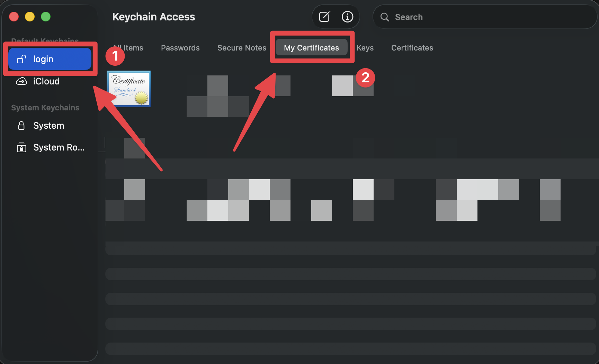This screenshot has width=599, height=364.
Task: Switch to the All Items tab
Action: [128, 48]
